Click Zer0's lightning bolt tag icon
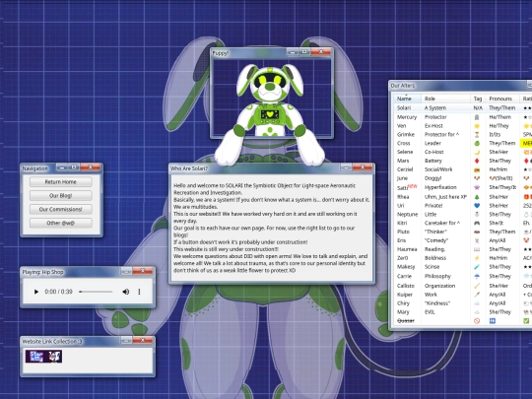This screenshot has height=399, width=532. pos(477,258)
